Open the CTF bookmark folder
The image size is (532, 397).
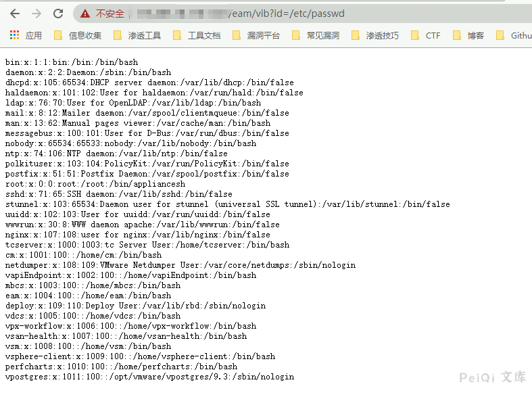pyautogui.click(x=426, y=35)
